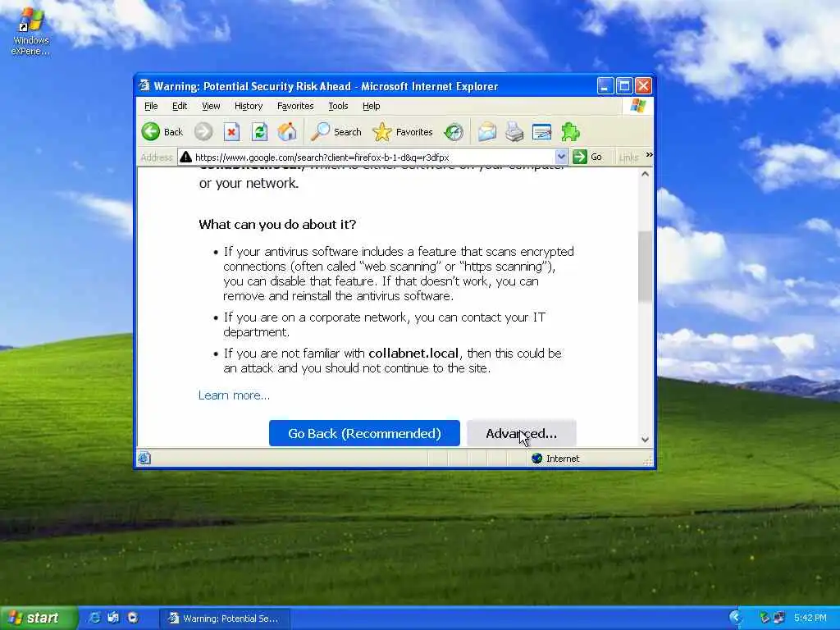Click the warning triangle in address bar
The width and height of the screenshot is (840, 630).
click(x=186, y=157)
